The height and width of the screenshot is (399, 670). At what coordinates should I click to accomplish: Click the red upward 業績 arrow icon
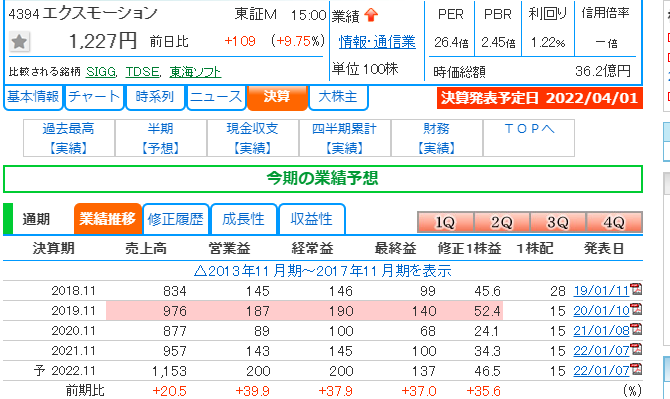[371, 15]
